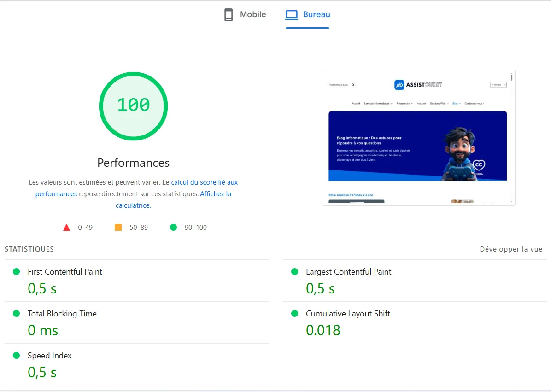Viewport: 551px width, 392px height.
Task: Open the 'Affichez la calculatrice' link
Action: [x=215, y=194]
